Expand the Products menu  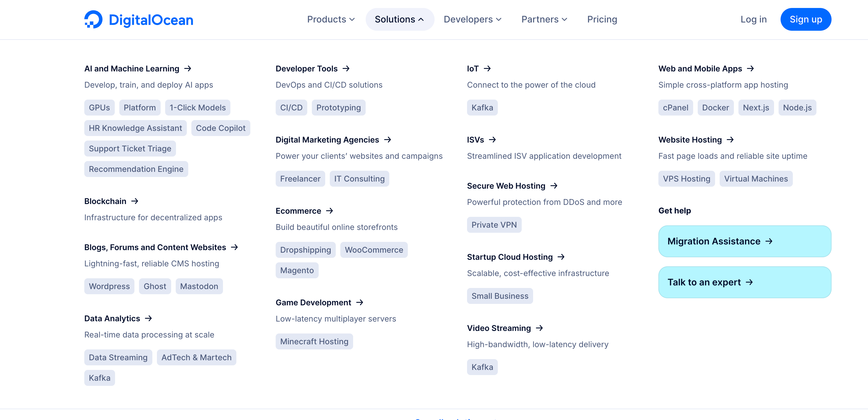point(331,19)
